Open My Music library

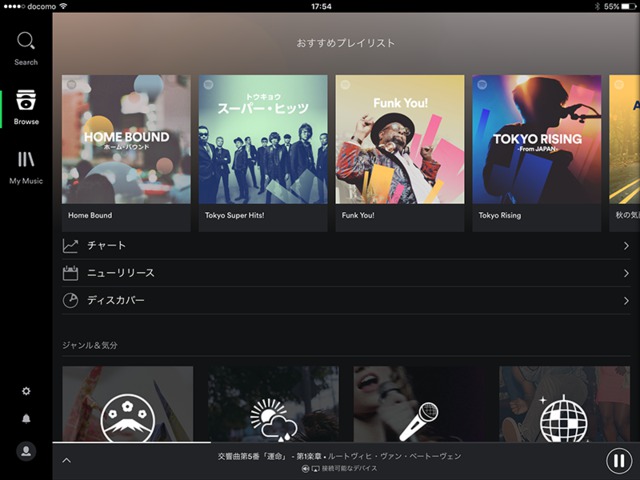click(26, 165)
